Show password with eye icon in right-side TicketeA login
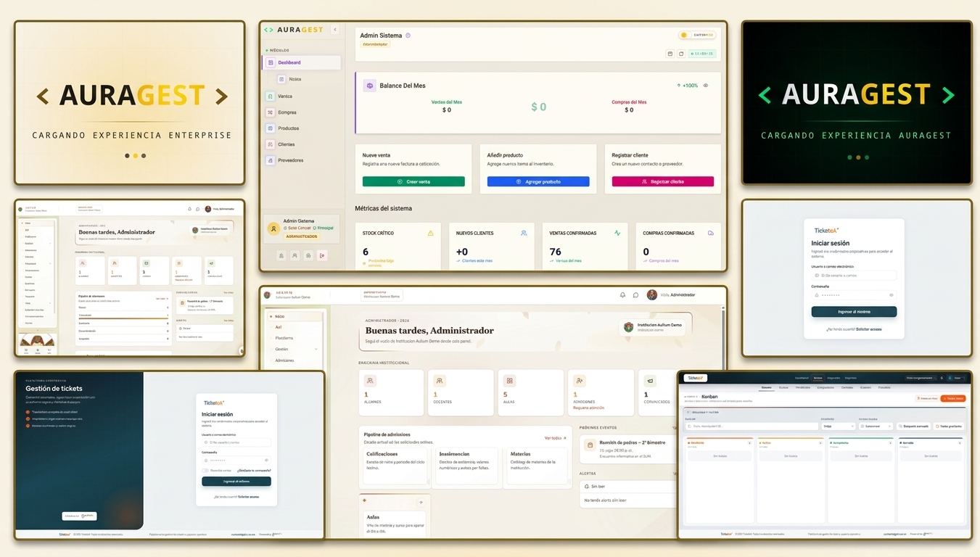 click(891, 295)
